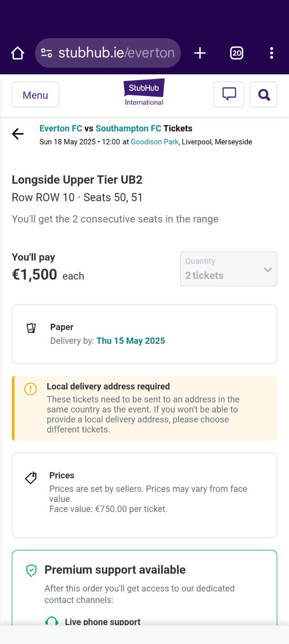Click the stubhub.ie address bar

pos(108,53)
